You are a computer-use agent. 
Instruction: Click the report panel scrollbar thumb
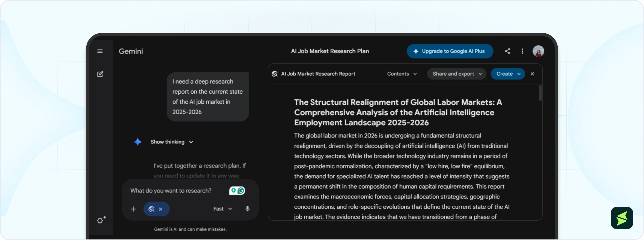pos(540,93)
